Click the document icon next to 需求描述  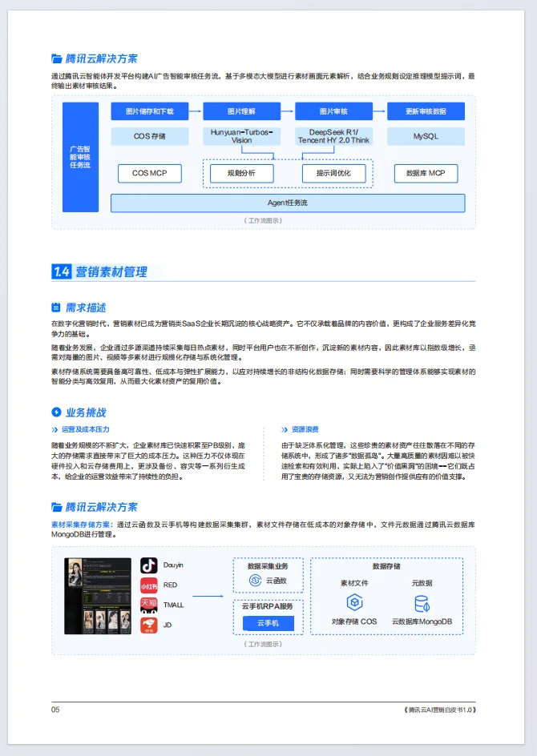tap(56, 308)
